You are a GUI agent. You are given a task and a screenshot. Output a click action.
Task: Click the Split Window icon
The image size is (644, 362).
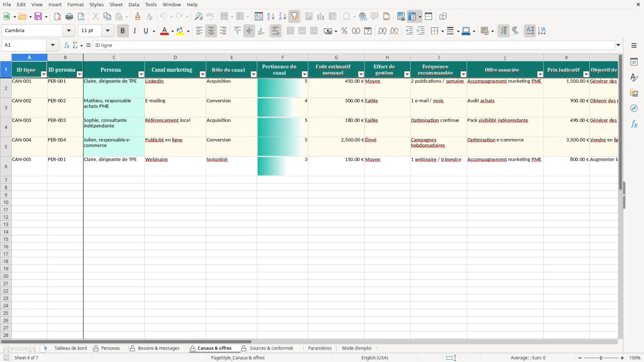click(428, 17)
